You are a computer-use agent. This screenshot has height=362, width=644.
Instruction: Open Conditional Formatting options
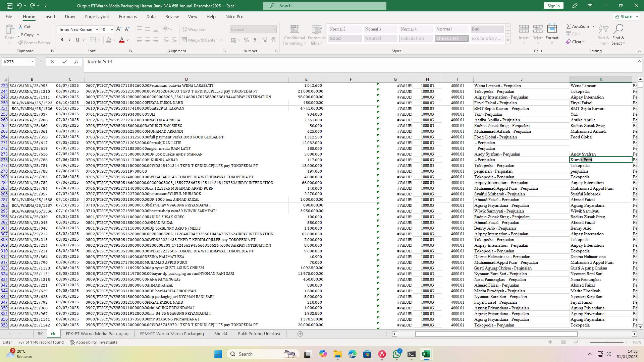tap(294, 35)
